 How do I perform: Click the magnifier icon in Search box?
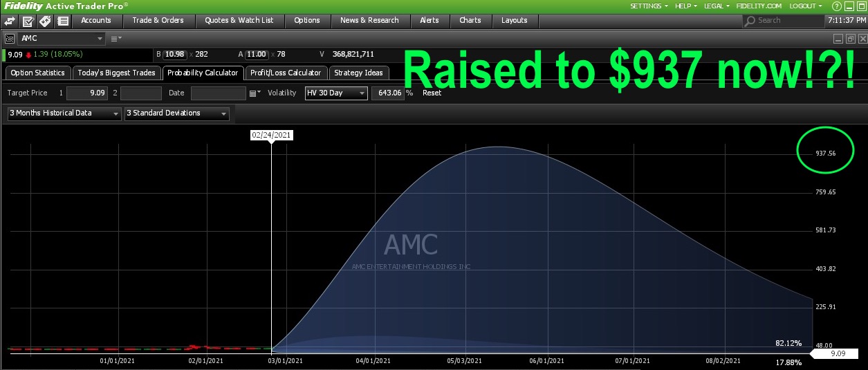coord(751,21)
